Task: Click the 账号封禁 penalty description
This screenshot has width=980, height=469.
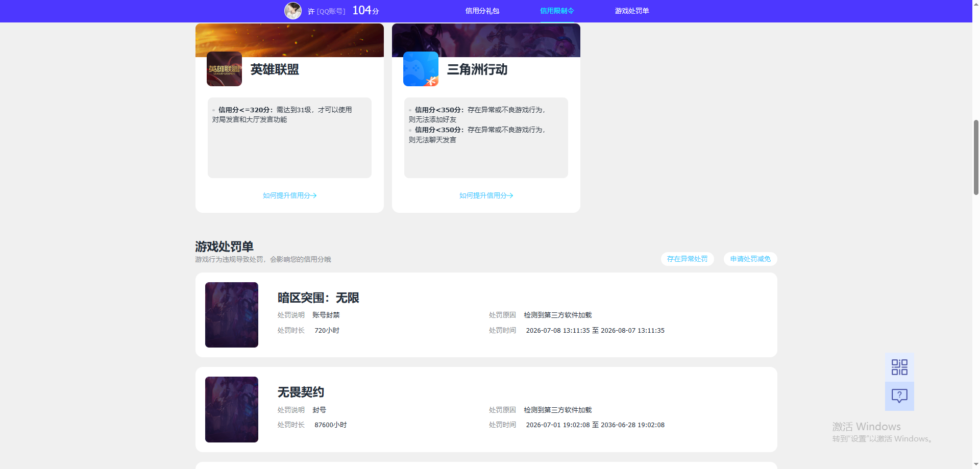Action: 326,315
